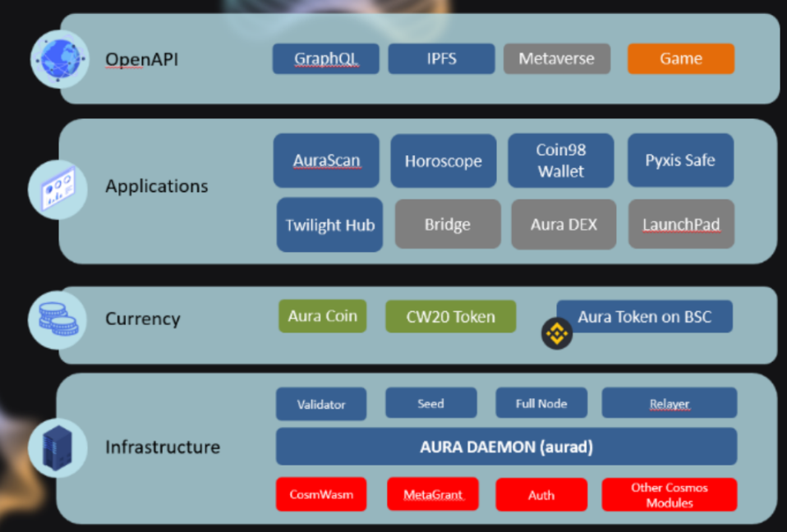Screen dimensions: 787x532
Task: Click the OpenAPI globe icon
Action: (x=59, y=59)
